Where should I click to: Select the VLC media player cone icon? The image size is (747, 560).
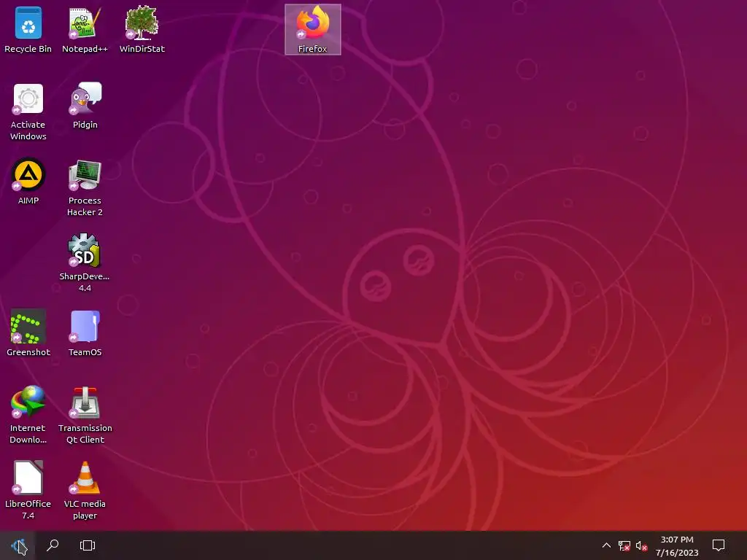(85, 490)
